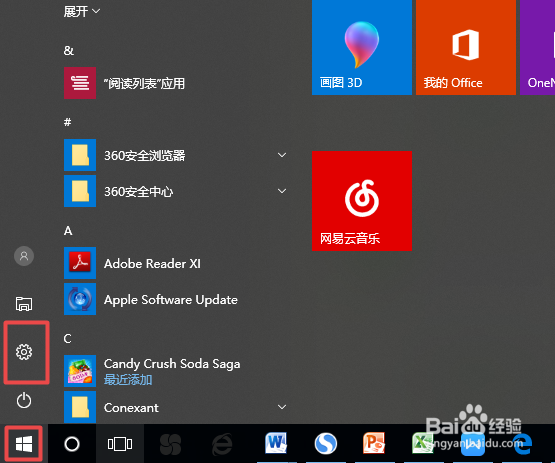The width and height of the screenshot is (555, 463).
Task: Click the Adobe Reader XI label
Action: click(x=152, y=264)
